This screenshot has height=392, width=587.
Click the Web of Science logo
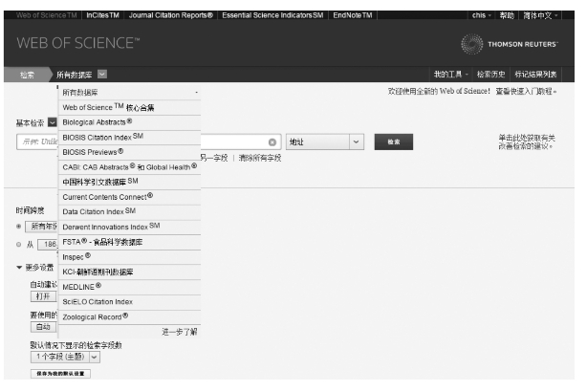(x=77, y=45)
